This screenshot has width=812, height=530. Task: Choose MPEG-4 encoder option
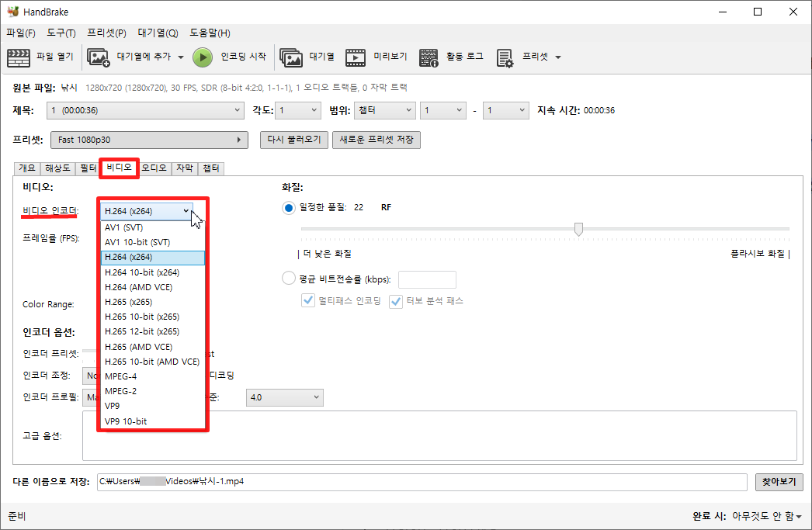(153, 376)
